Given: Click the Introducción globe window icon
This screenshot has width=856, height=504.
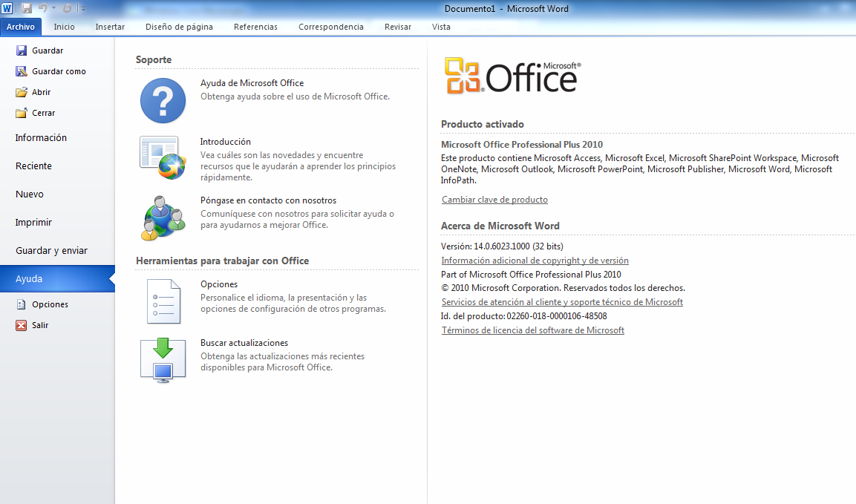Looking at the screenshot, I should pyautogui.click(x=163, y=158).
